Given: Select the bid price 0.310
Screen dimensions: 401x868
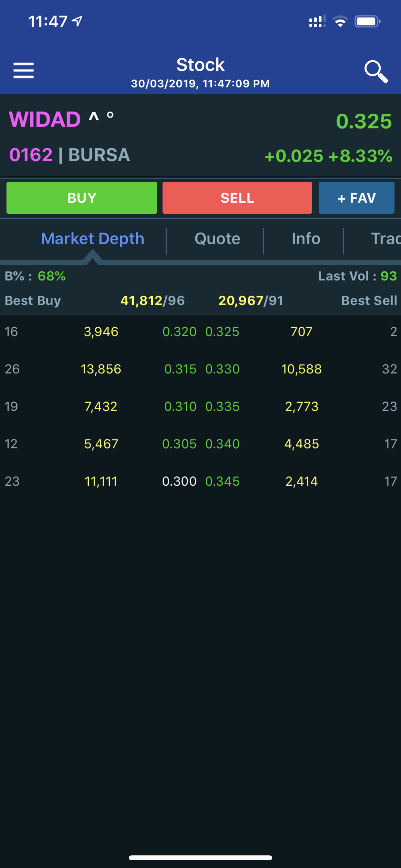Looking at the screenshot, I should [180, 406].
